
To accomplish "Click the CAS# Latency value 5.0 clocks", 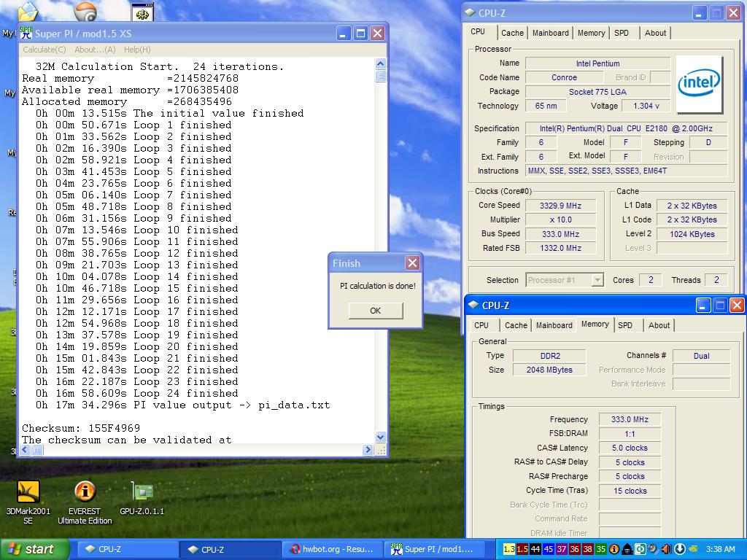I will 630,448.
